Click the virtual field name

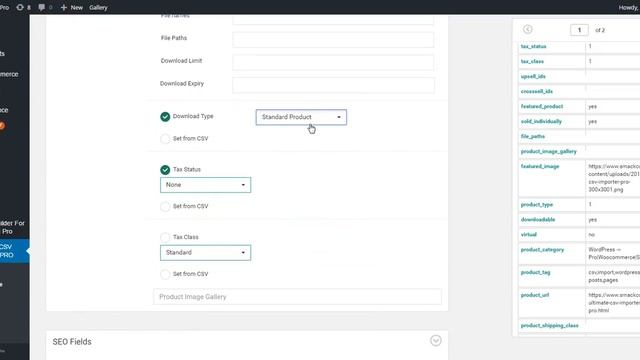529,235
